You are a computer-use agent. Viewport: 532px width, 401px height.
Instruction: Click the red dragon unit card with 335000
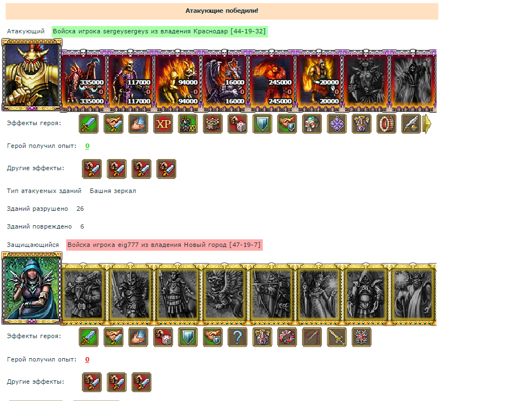point(84,80)
